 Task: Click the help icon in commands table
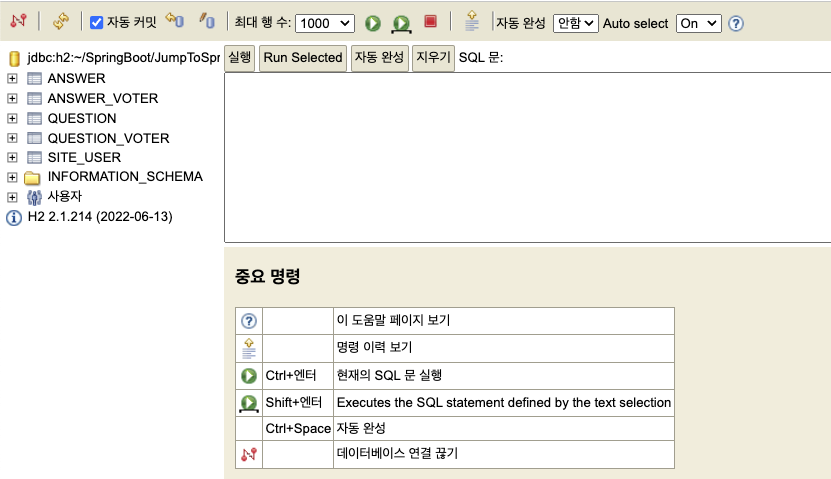[x=249, y=321]
